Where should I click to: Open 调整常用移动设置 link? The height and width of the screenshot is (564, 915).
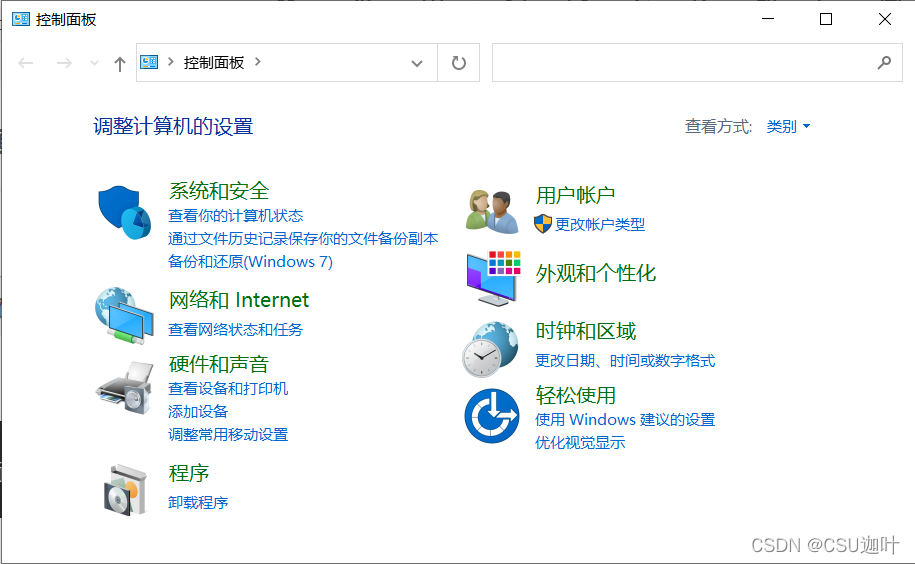228,435
